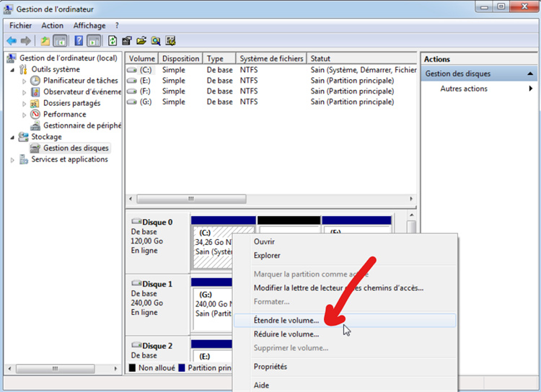
Task: Click the magnifier search toolbar icon
Action: (156, 41)
